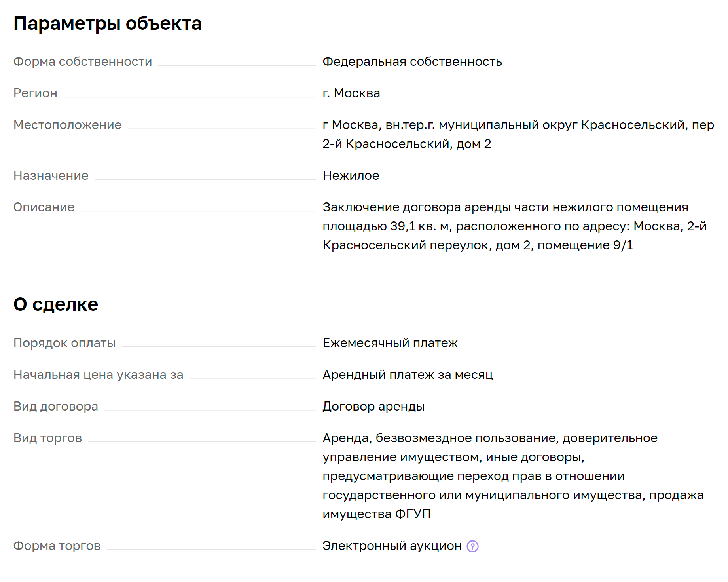Viewport: 728px width, 582px height.
Task: Click the value Федеральная собственность
Action: pyautogui.click(x=412, y=62)
